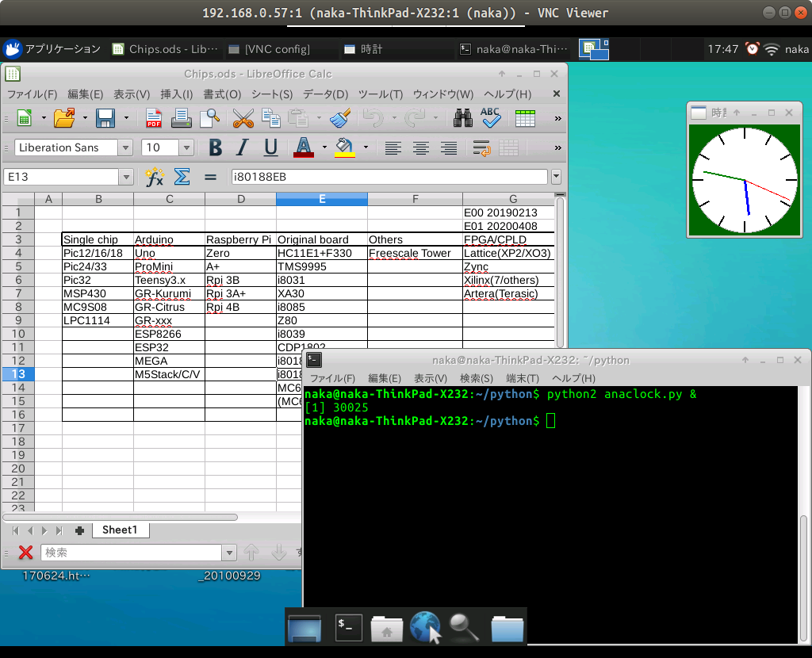Viewport: 812px width, 658px height.
Task: Open Find & Replace binoculars icon
Action: click(x=463, y=118)
